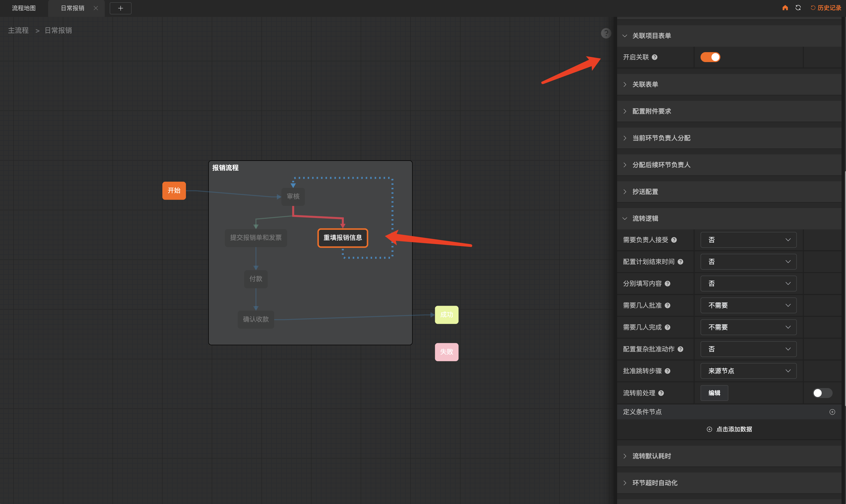Show help tooltip for 开启关联

(655, 57)
